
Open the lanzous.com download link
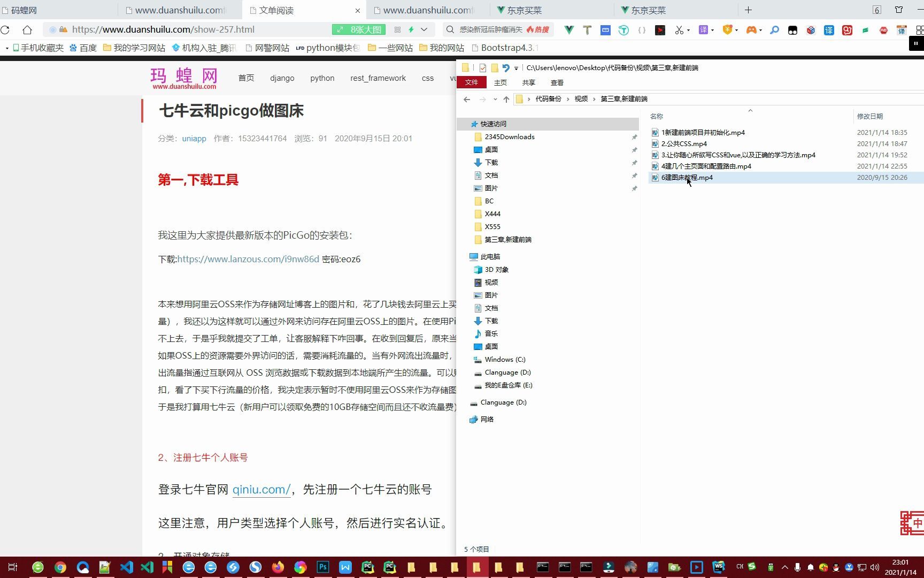[248, 259]
